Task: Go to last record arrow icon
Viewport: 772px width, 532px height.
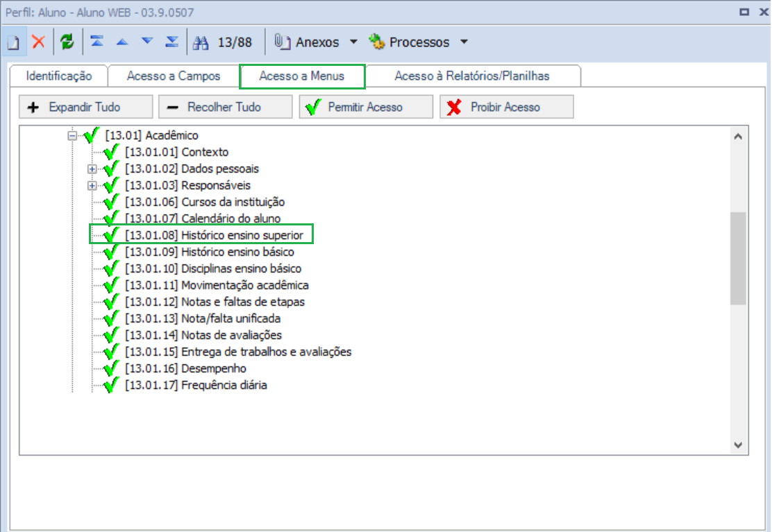Action: (172, 42)
